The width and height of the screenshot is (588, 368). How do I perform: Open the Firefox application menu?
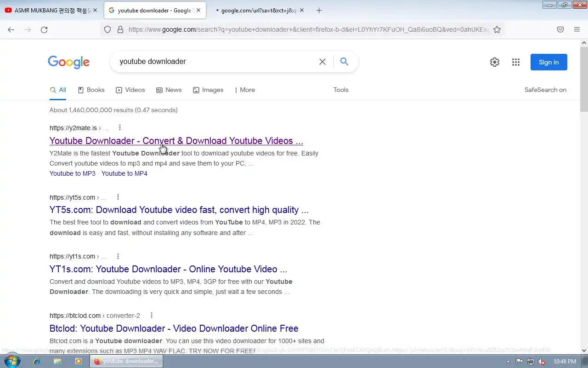pos(577,29)
